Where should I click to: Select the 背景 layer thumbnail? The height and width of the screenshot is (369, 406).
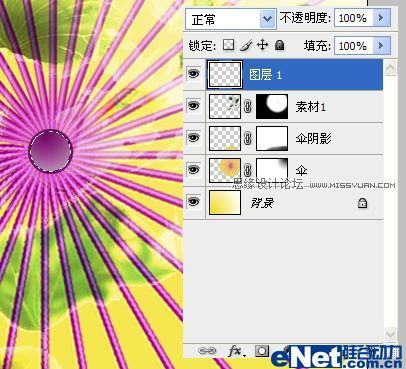(x=225, y=202)
